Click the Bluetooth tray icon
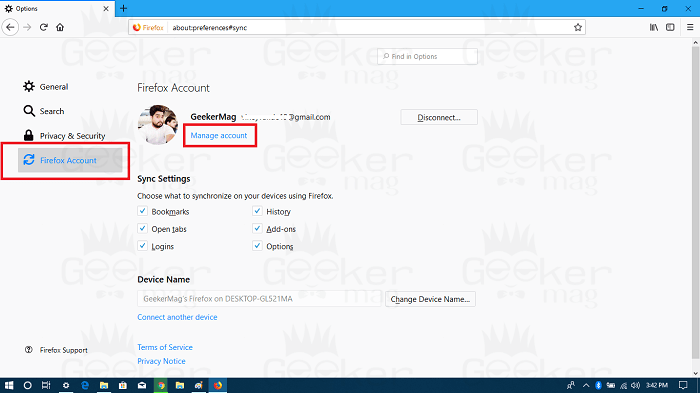The height and width of the screenshot is (393, 700). click(598, 385)
